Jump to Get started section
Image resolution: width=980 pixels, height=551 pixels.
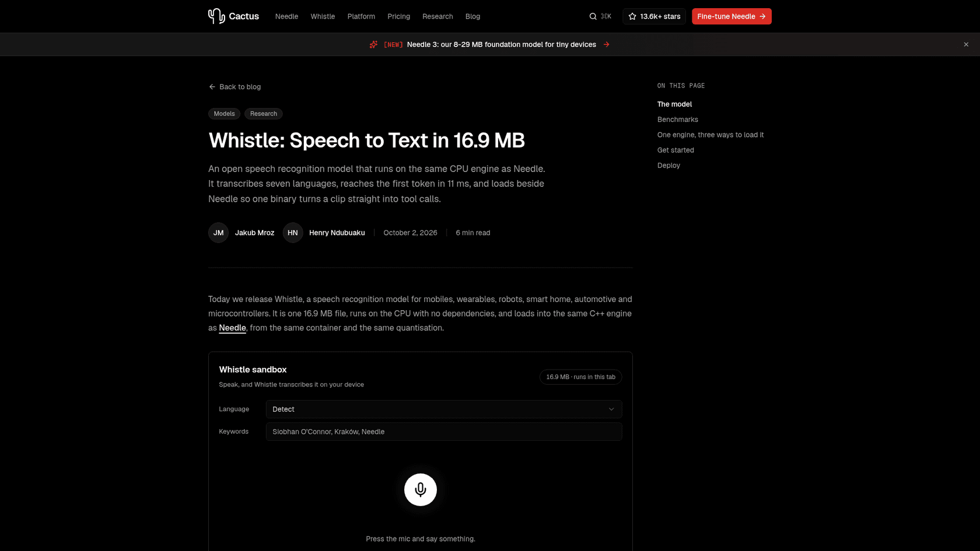[675, 150]
